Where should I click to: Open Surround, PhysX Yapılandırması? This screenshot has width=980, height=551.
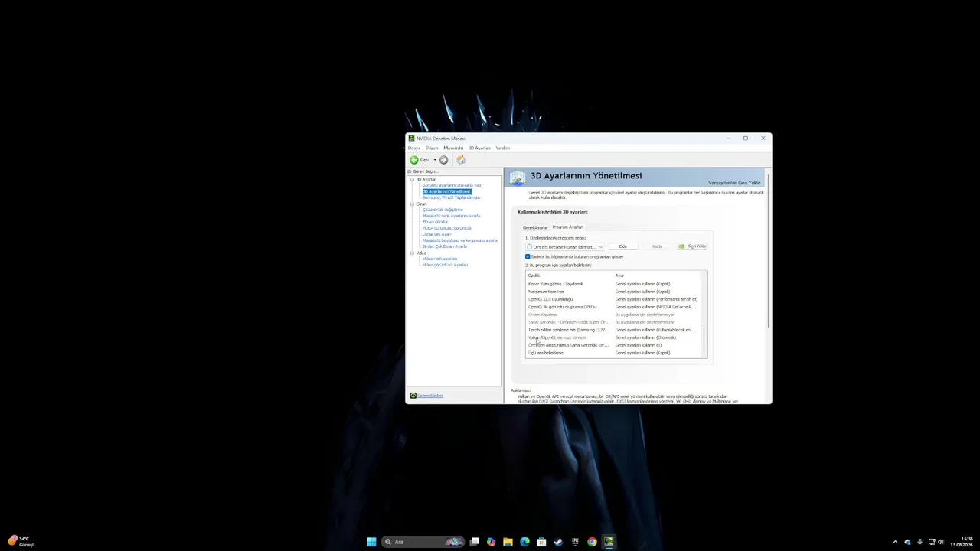pyautogui.click(x=451, y=197)
